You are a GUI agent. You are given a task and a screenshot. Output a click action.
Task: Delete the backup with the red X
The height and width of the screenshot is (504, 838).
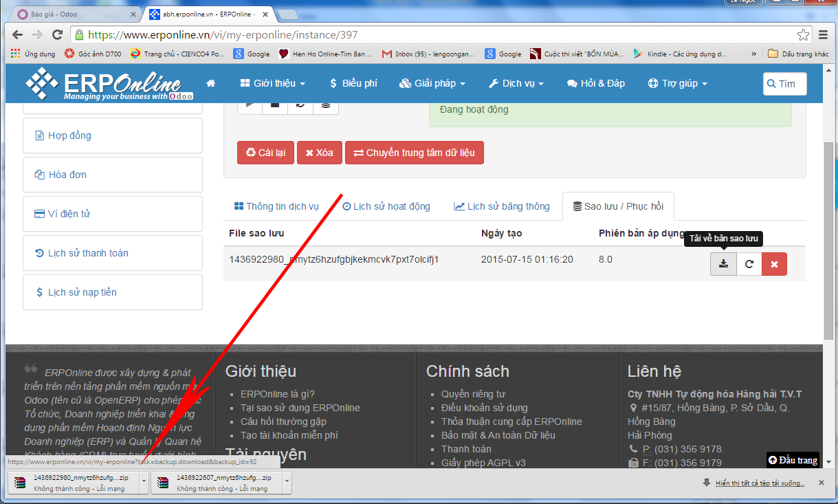[x=775, y=264]
